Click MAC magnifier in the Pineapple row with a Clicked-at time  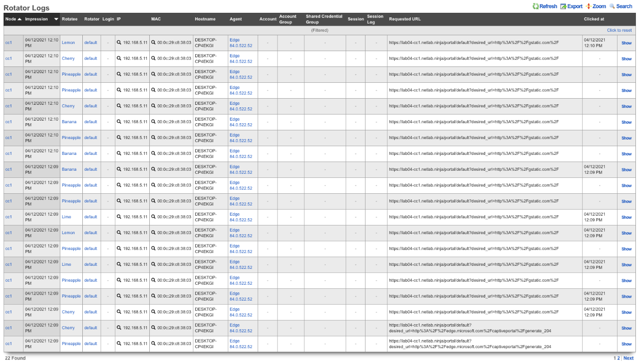click(x=153, y=297)
